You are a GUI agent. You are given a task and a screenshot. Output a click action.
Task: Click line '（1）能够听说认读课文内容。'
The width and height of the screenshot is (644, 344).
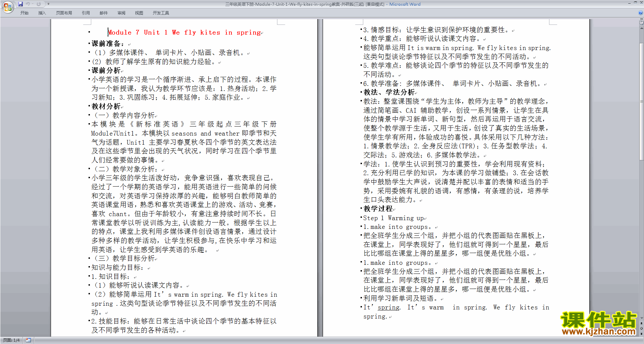138,285
